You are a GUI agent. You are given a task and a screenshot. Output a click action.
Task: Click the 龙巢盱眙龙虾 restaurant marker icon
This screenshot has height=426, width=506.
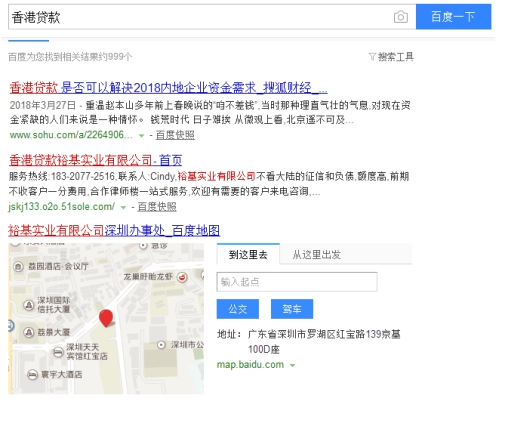point(182,277)
